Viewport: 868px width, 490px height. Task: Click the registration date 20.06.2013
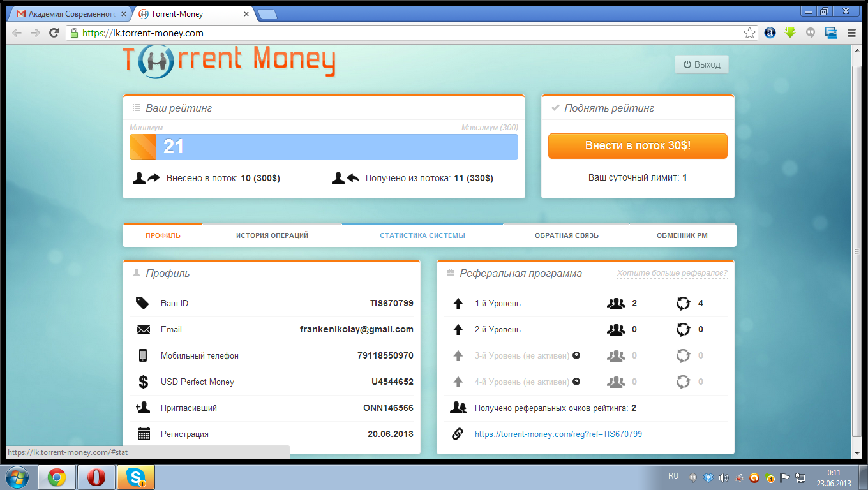click(391, 434)
